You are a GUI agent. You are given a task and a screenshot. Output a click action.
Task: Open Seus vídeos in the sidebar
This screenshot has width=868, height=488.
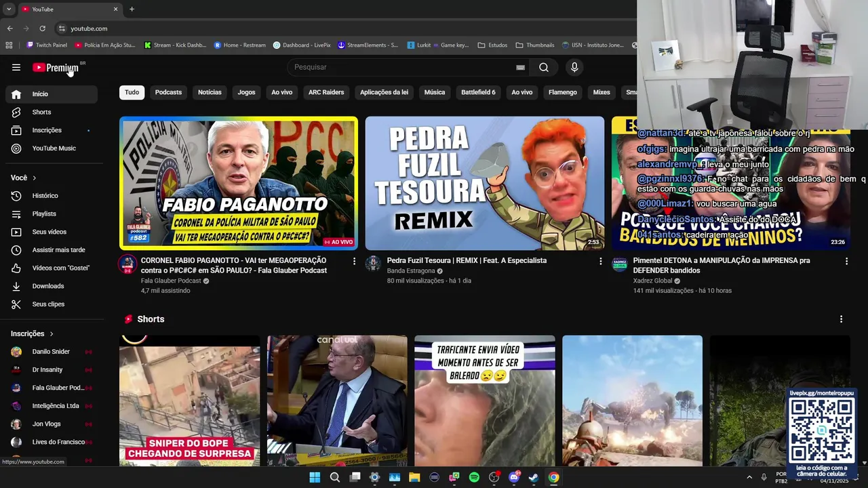point(52,232)
